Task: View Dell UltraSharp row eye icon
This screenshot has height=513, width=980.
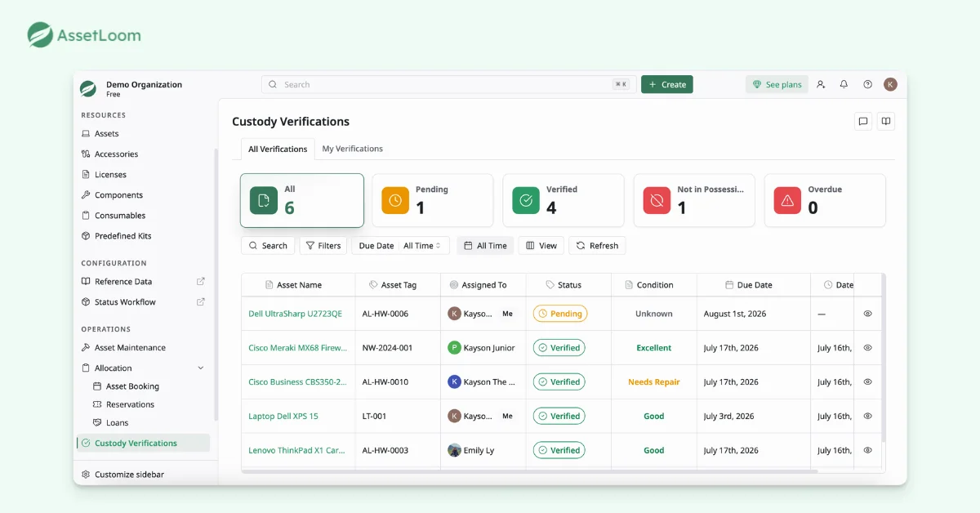Action: coord(867,314)
